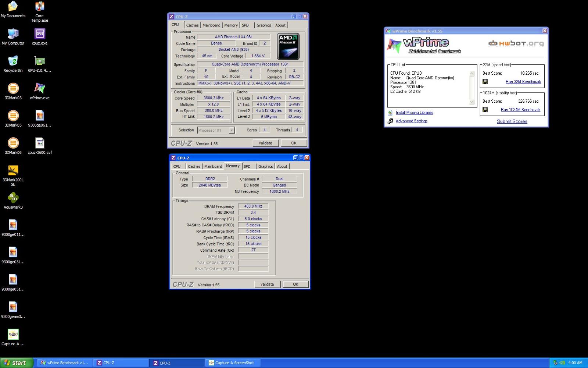The width and height of the screenshot is (588, 368).
Task: Click the Windows start button
Action: pos(17,363)
